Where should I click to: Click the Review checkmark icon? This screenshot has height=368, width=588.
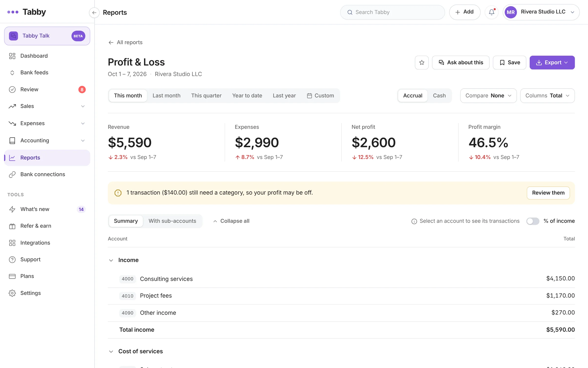coord(12,90)
